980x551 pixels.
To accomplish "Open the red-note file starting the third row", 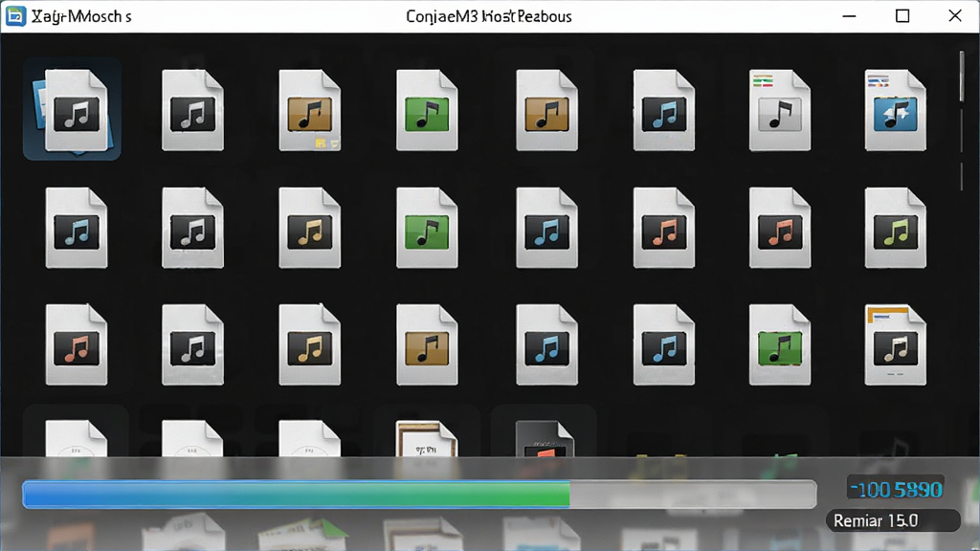I will click(x=77, y=344).
